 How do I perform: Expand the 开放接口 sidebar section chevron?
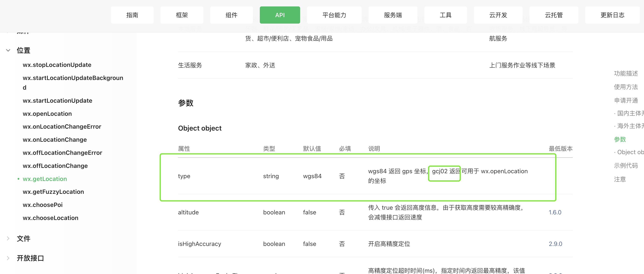click(8, 258)
